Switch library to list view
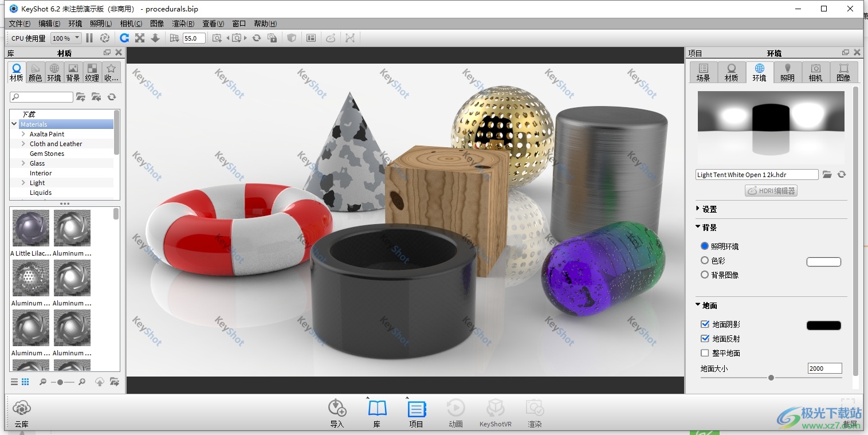The height and width of the screenshot is (435, 868). coord(14,382)
